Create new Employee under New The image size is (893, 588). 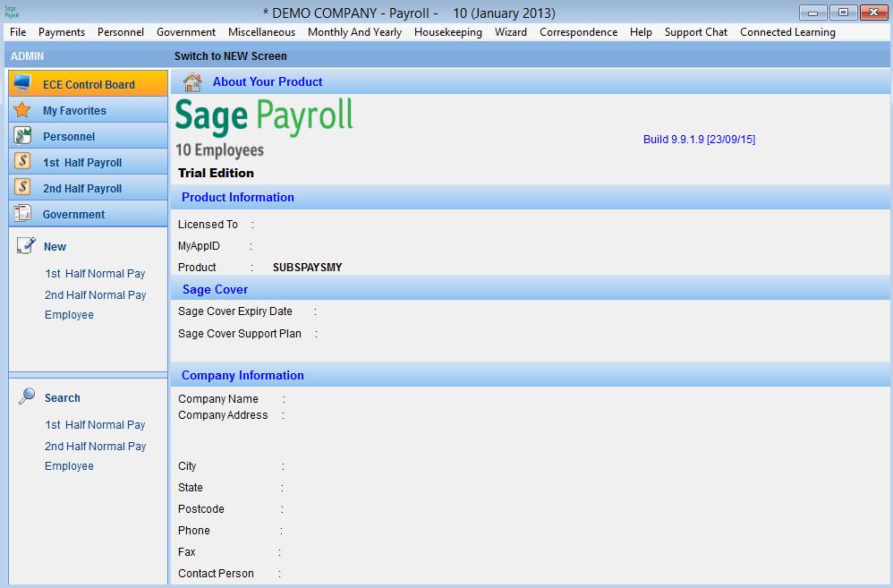click(69, 314)
